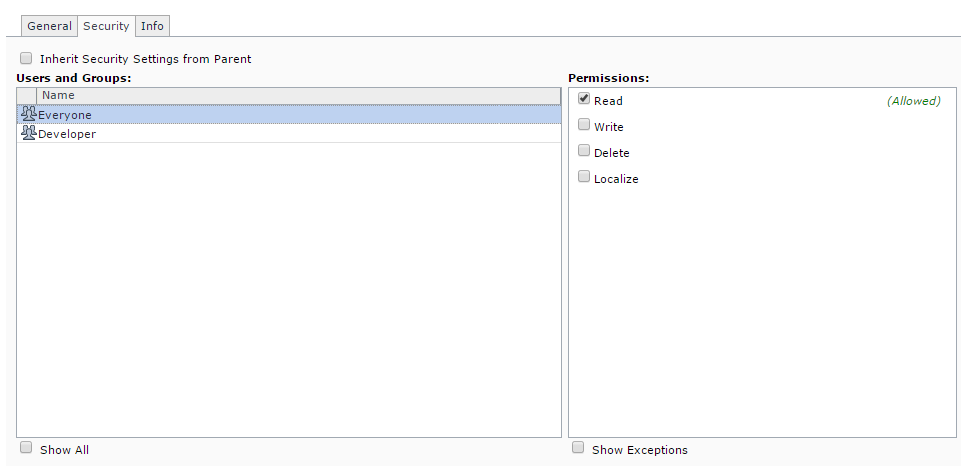The image size is (961, 466).
Task: Click the (Allowed) status text beside Read
Action: tap(913, 101)
